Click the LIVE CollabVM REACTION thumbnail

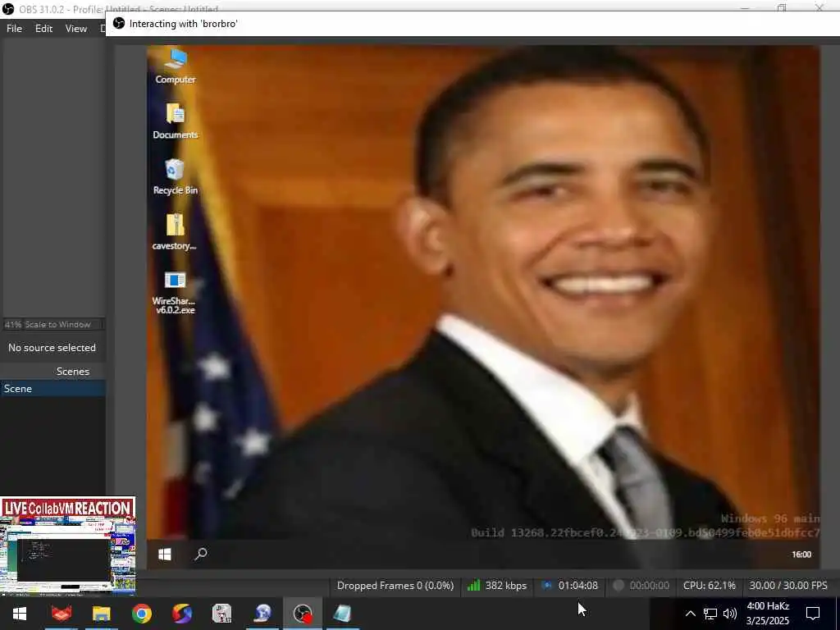tap(67, 546)
